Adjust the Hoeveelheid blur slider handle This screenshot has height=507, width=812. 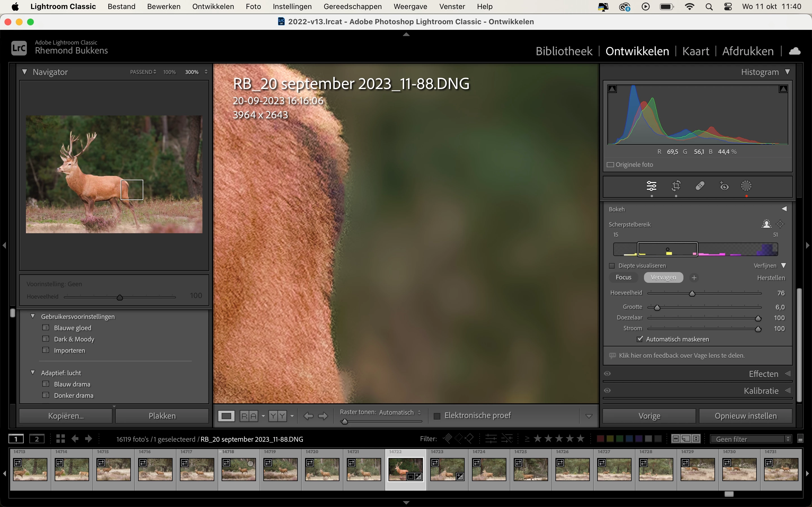click(692, 294)
